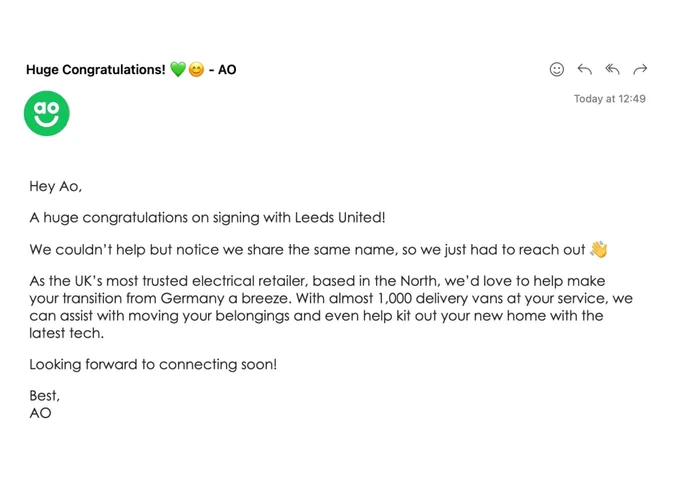
Task: Open the emoji reaction picker
Action: click(556, 69)
